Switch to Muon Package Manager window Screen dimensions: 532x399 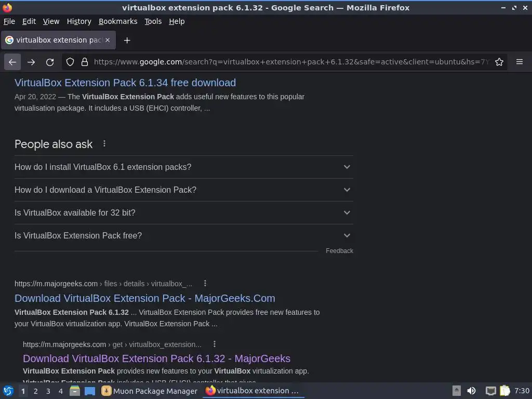pyautogui.click(x=150, y=391)
